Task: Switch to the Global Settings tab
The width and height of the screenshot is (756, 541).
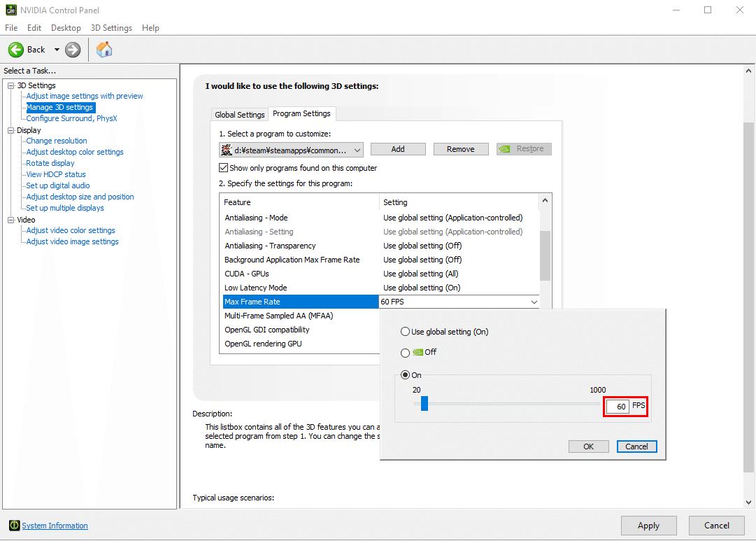Action: tap(240, 115)
